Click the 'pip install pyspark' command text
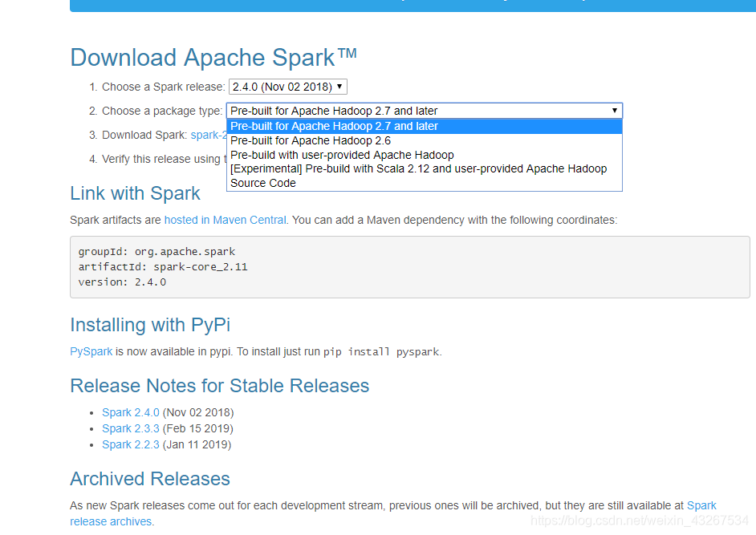The width and height of the screenshot is (756, 535). click(381, 352)
